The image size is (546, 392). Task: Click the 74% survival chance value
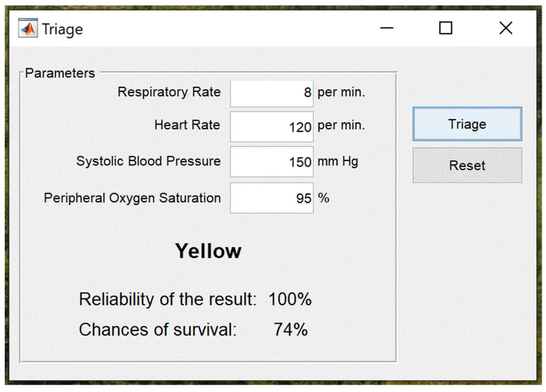coord(291,330)
